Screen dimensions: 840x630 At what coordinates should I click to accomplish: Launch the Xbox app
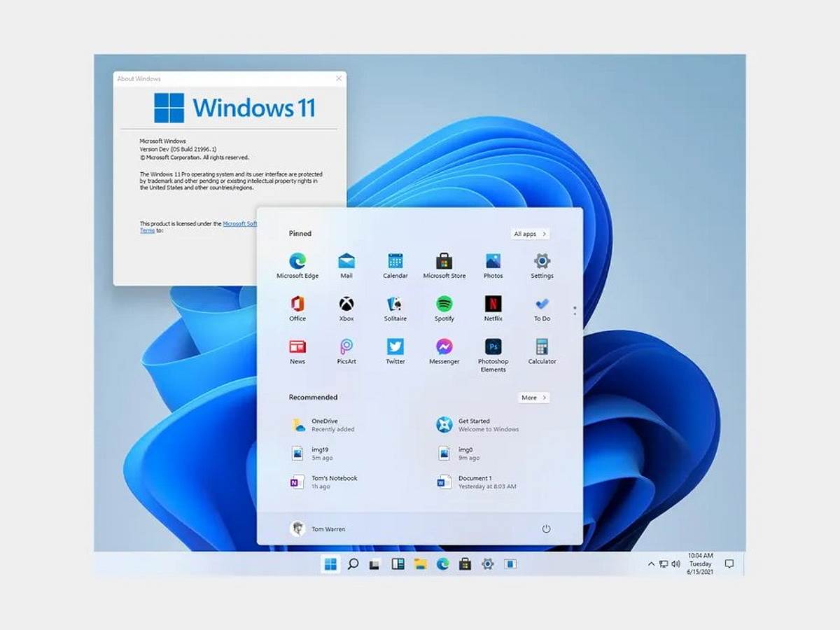click(346, 304)
